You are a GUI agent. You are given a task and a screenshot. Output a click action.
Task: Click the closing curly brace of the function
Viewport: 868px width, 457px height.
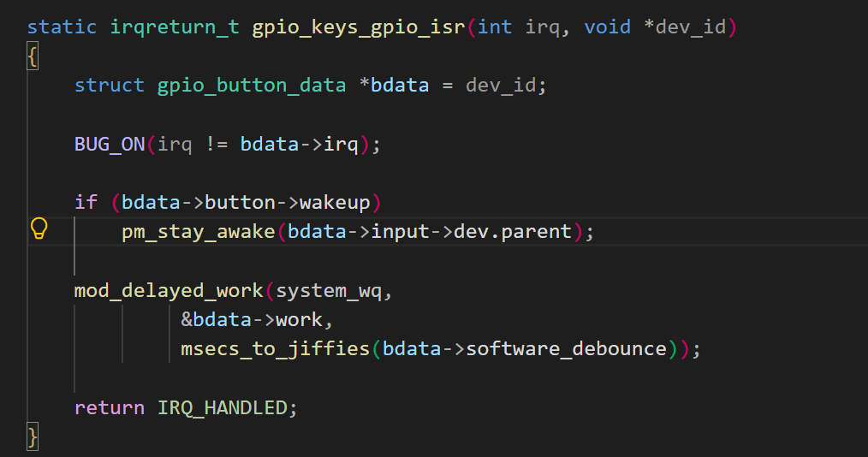click(x=33, y=437)
